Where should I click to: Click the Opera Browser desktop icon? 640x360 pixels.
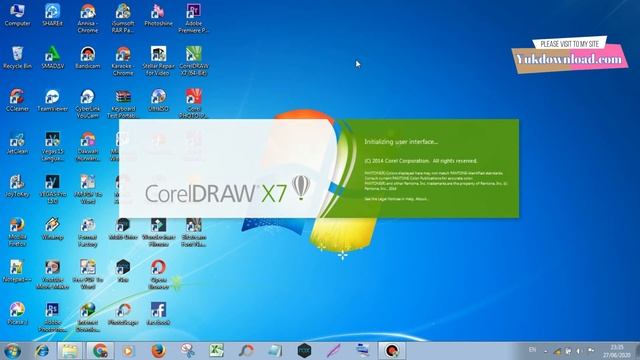pos(158,274)
